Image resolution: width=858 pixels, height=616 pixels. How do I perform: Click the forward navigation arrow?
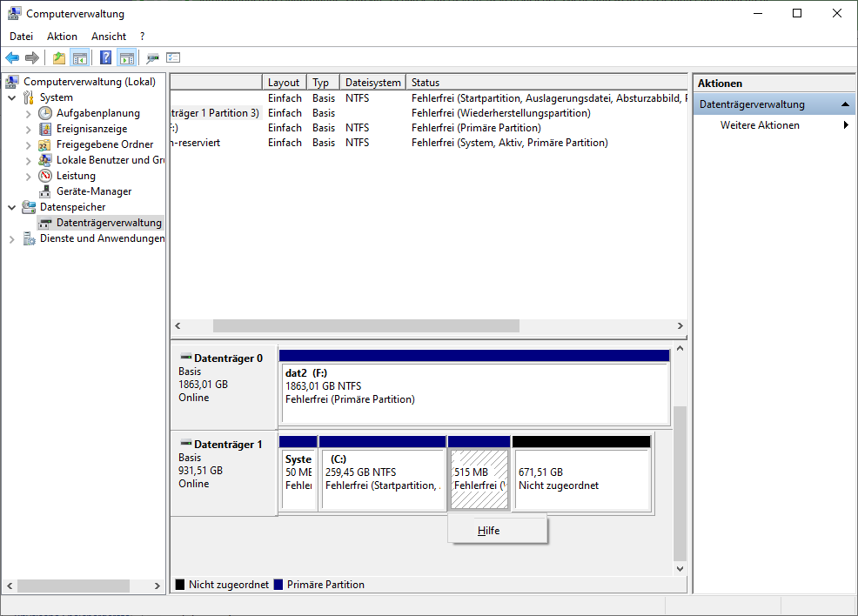[33, 57]
